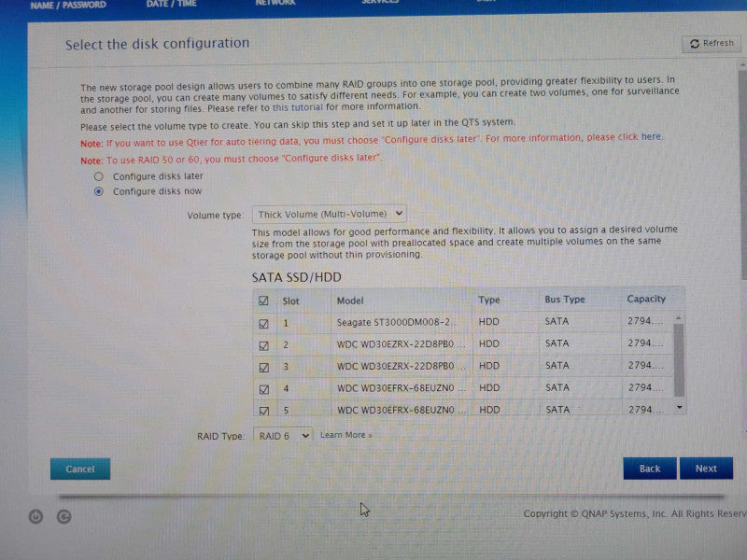747x560 pixels.
Task: Click the 'Select the disk configuration' title
Action: [x=157, y=44]
